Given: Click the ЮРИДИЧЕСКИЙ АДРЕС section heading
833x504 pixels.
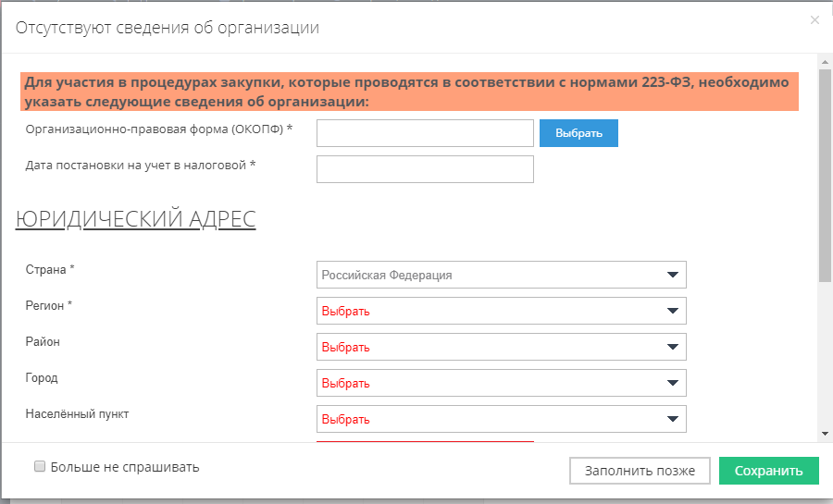Looking at the screenshot, I should click(x=135, y=219).
